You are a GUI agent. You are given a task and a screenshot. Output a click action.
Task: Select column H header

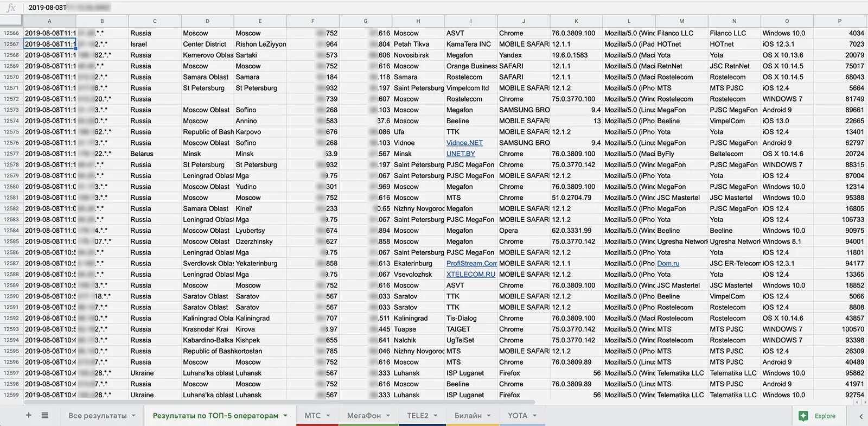click(x=418, y=21)
